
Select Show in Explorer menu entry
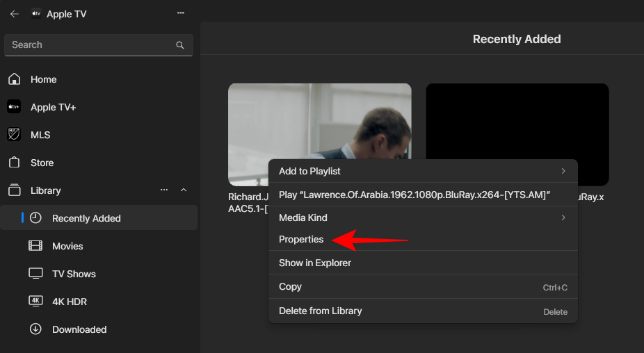(314, 263)
